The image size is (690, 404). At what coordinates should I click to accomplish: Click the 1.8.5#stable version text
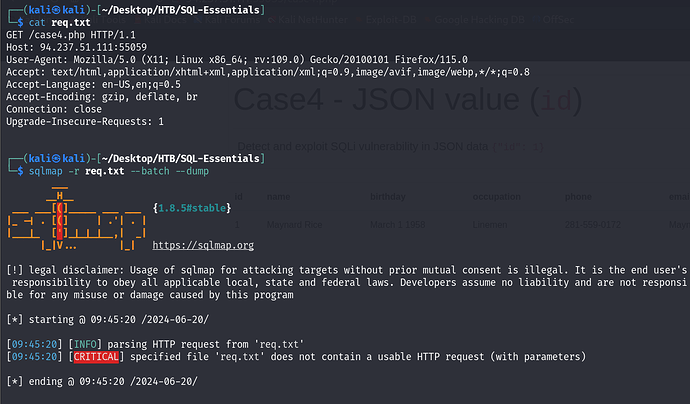[x=192, y=208]
